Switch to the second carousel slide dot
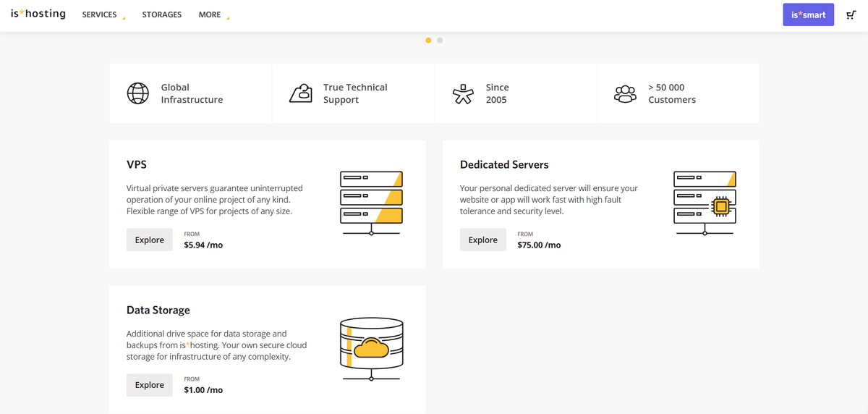The width and height of the screenshot is (868, 414). 440,40
